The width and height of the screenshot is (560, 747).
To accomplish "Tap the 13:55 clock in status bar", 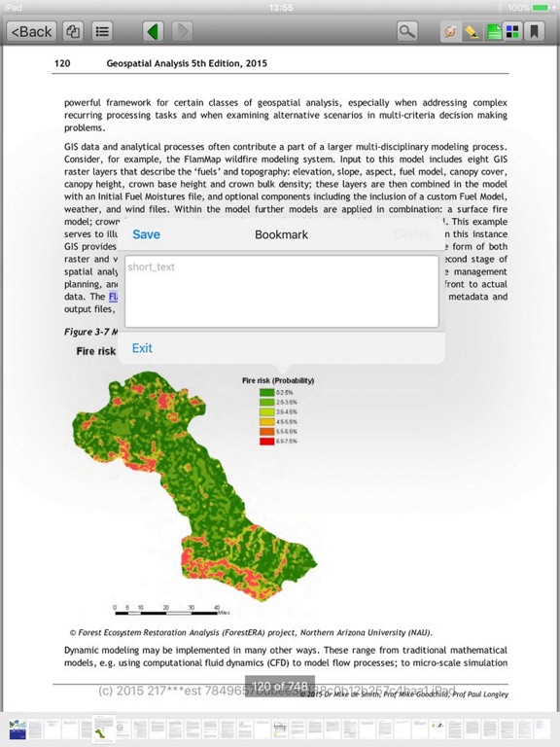I will 280,8.
